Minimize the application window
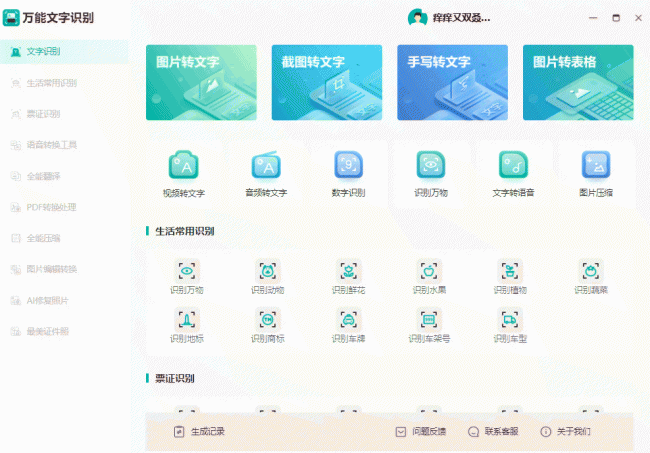 point(593,18)
